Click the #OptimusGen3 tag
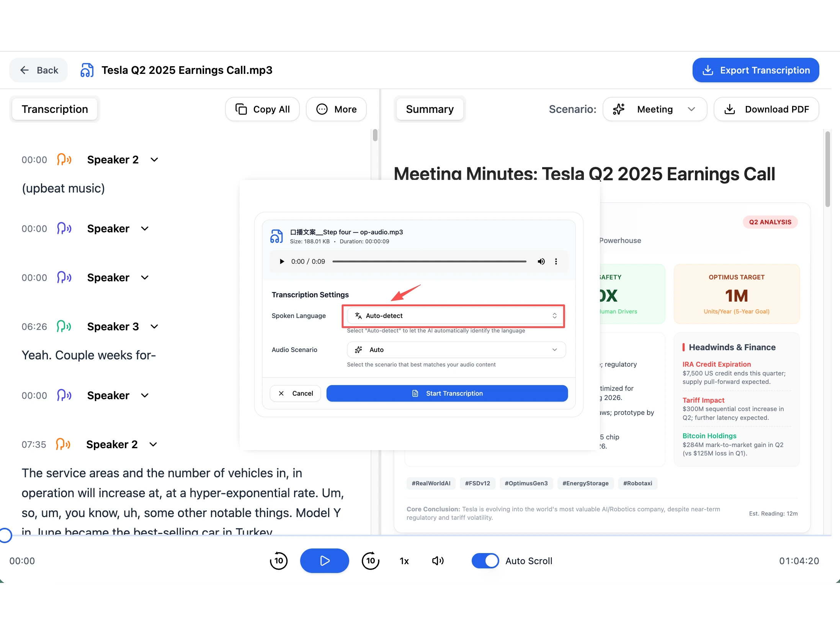Image resolution: width=840 pixels, height=630 pixels. tap(526, 483)
